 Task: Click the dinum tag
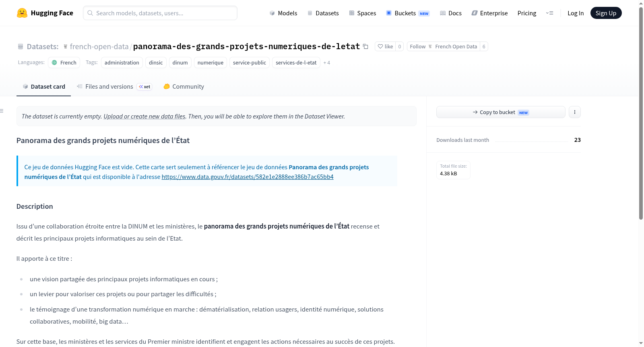(x=180, y=62)
